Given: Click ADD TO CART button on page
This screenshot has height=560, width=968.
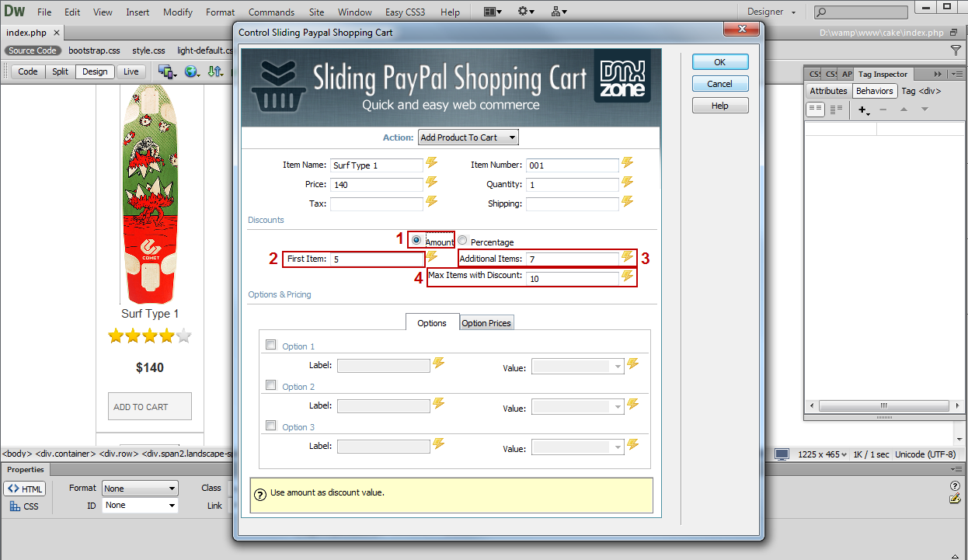Looking at the screenshot, I should (x=150, y=407).
